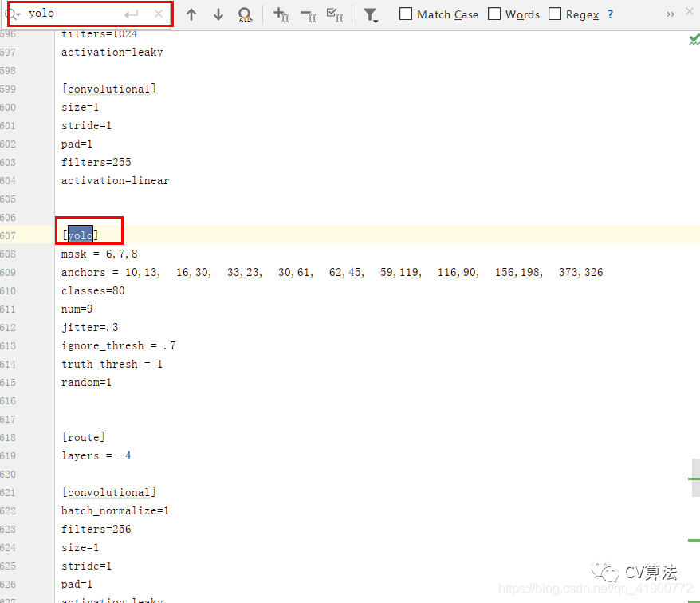Open regex help question mark
The image size is (700, 603).
tap(610, 14)
